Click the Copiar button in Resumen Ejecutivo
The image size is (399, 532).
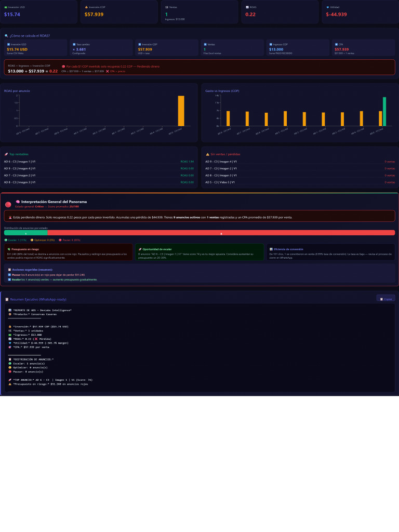(x=386, y=299)
